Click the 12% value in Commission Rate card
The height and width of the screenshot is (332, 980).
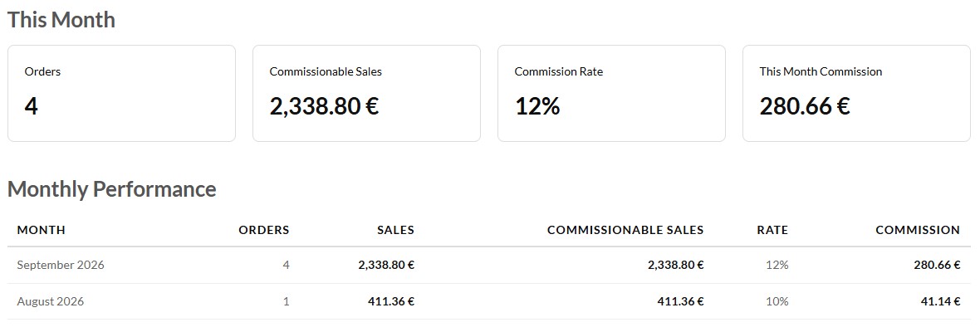pyautogui.click(x=537, y=107)
